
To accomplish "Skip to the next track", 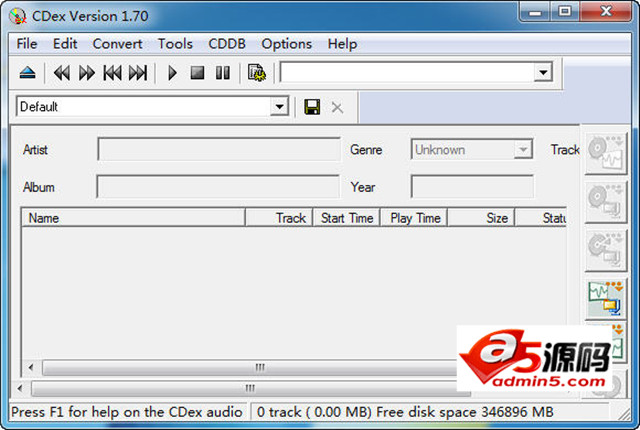I will pos(138,73).
